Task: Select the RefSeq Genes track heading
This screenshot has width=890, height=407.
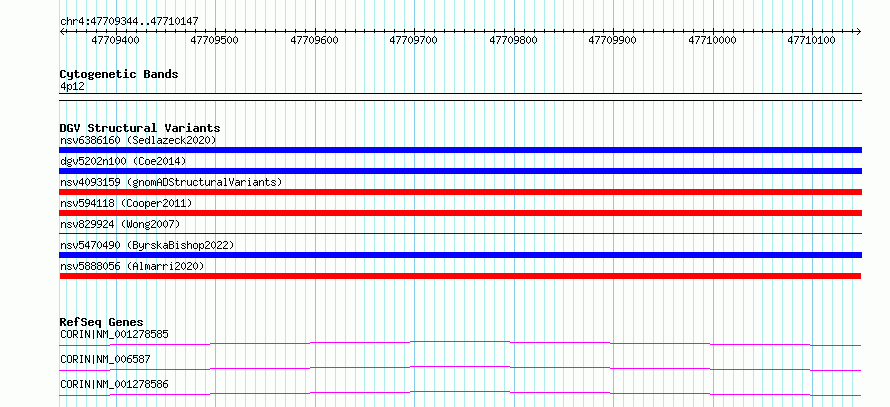Action: (101, 322)
